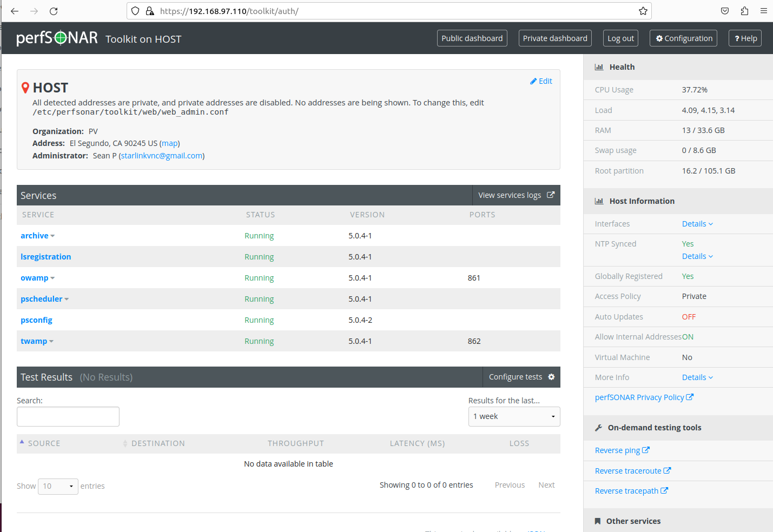
Task: Click psconfig version 5.0.4-2
Action: [x=360, y=320]
